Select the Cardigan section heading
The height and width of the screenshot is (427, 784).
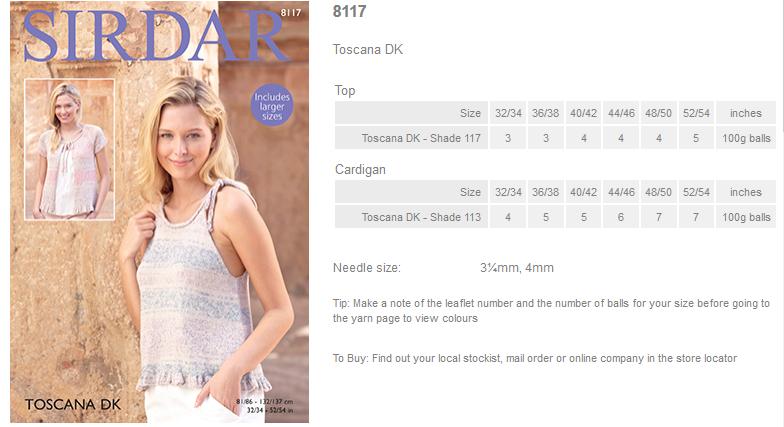pos(360,170)
